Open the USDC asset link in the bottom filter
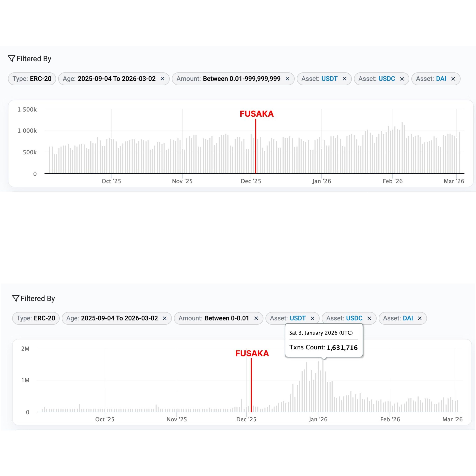This screenshot has width=476, height=476. [354, 318]
